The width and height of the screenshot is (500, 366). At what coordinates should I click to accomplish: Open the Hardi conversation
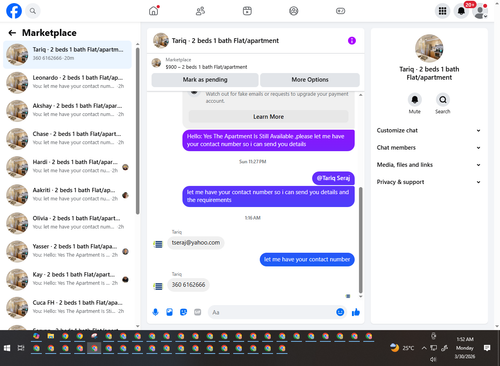pos(68,167)
